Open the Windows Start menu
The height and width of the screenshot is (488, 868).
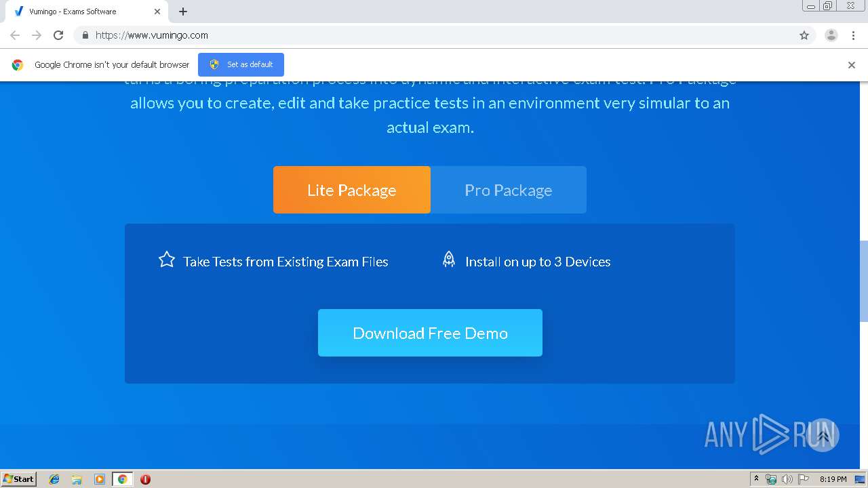[x=18, y=479]
